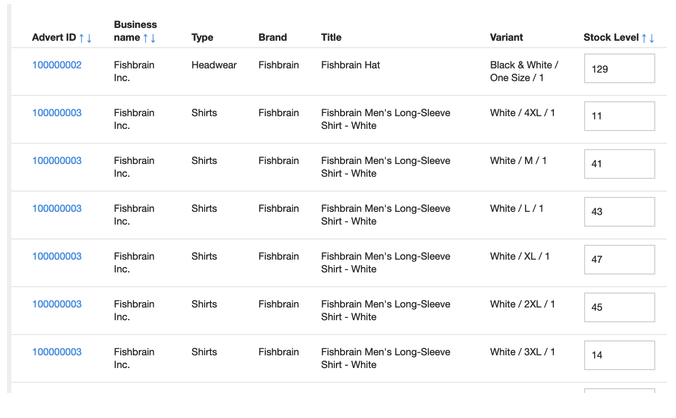Open advert link for White / 4XL shirt
Image resolution: width=676 pixels, height=418 pixels.
[x=57, y=113]
